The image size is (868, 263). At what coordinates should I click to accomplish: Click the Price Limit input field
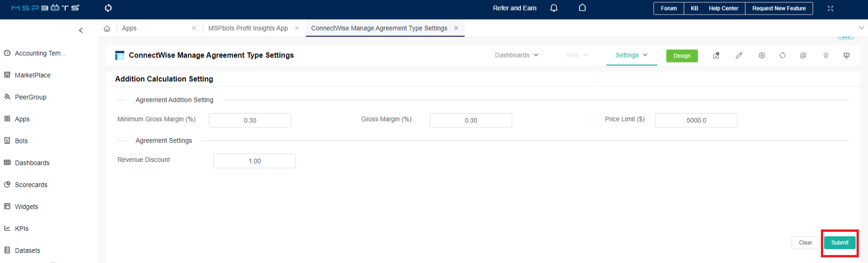click(696, 120)
